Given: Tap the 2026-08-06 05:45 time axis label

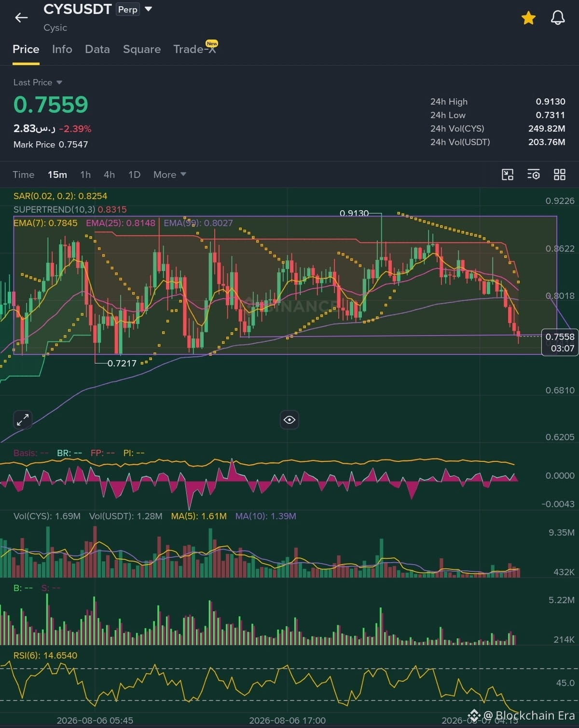Looking at the screenshot, I should pos(95,720).
